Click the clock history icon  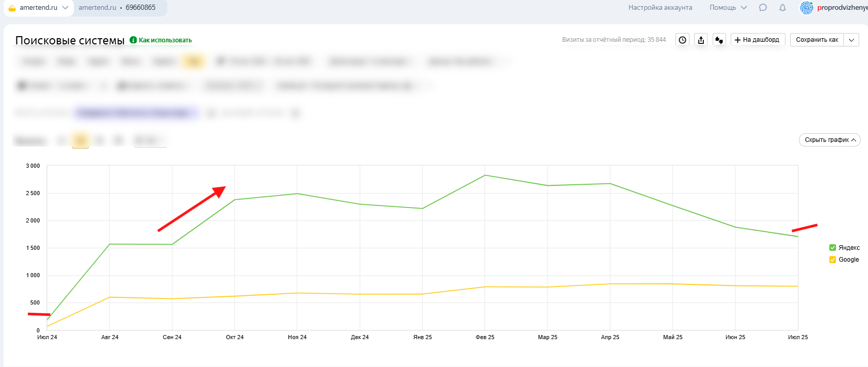point(682,40)
